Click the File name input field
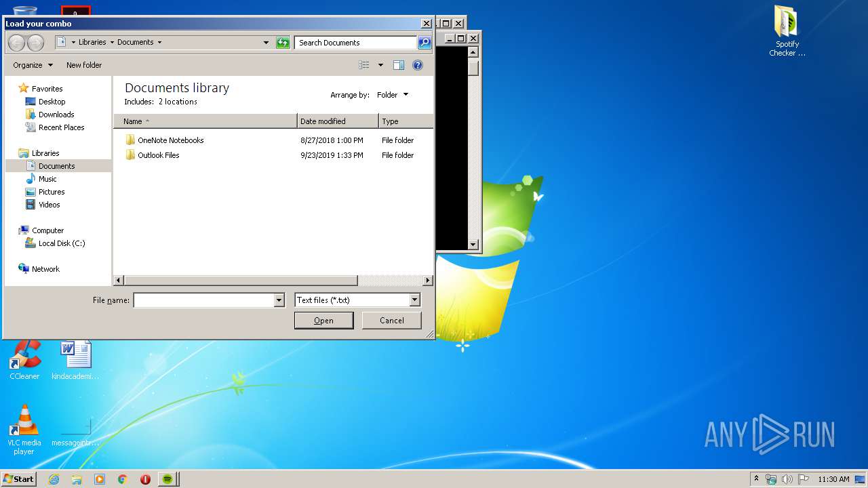The image size is (868, 488). pyautogui.click(x=203, y=300)
